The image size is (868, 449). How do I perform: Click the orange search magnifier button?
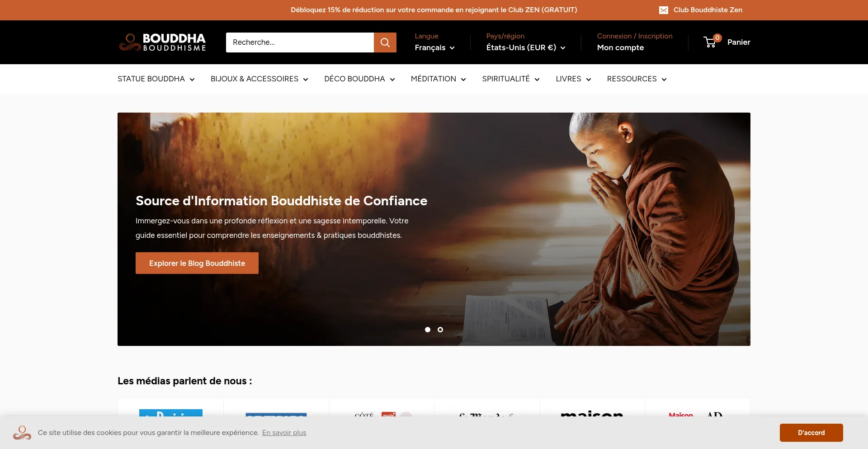[385, 43]
